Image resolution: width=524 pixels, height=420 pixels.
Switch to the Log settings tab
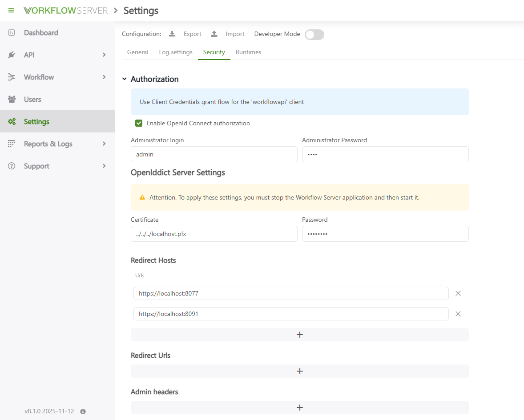(176, 52)
